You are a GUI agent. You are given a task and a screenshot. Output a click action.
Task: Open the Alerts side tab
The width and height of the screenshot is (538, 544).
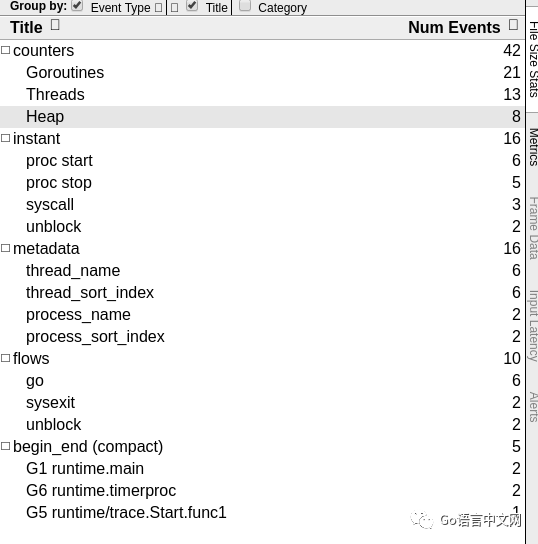pyautogui.click(x=532, y=407)
